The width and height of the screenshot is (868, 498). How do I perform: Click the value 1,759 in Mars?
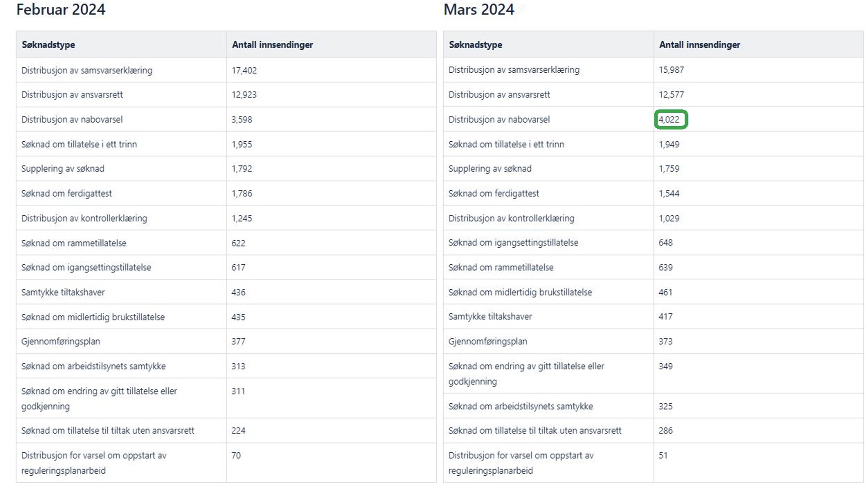coord(669,169)
